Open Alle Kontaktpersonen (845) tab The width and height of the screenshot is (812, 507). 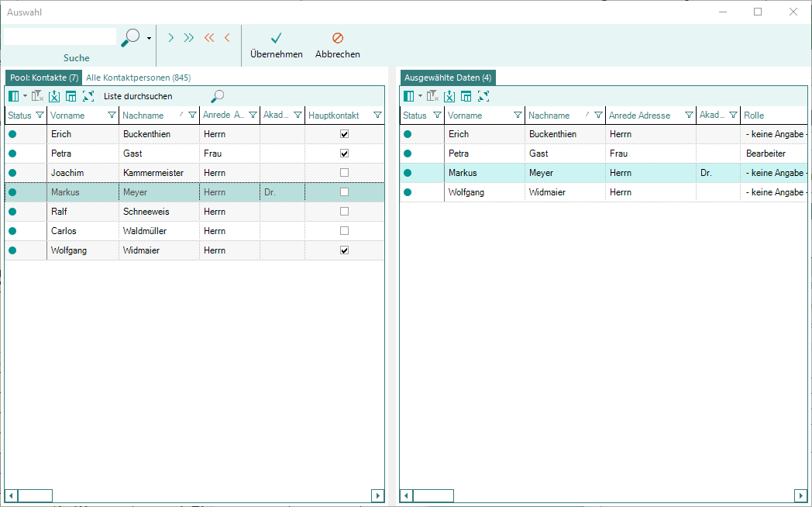[138, 78]
